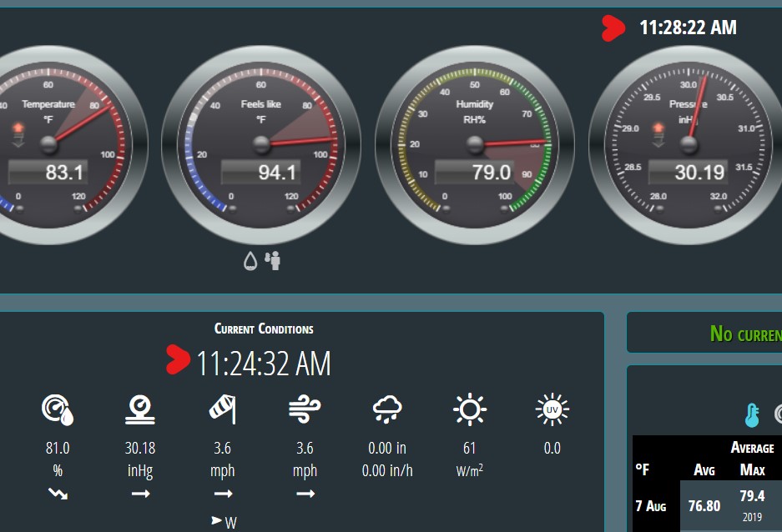The image size is (782, 532).
Task: Click the wind gust icon above 3.6 mph
Action: click(x=305, y=409)
